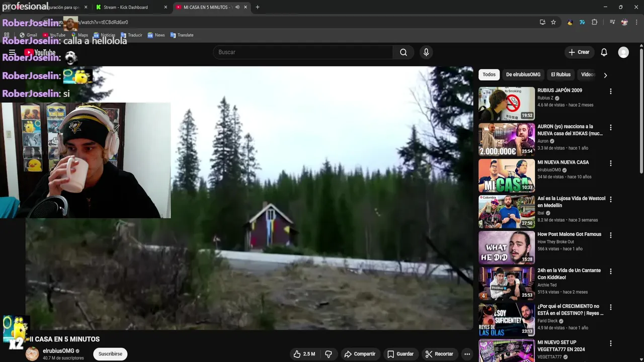Click the Suscribirse button
This screenshot has width=644, height=362.
(110, 354)
